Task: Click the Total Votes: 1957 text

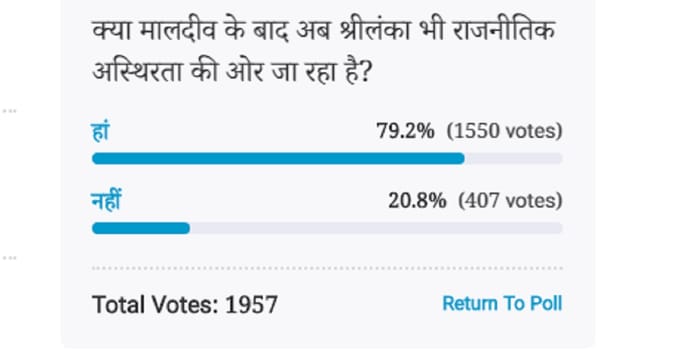Action: 185,305
